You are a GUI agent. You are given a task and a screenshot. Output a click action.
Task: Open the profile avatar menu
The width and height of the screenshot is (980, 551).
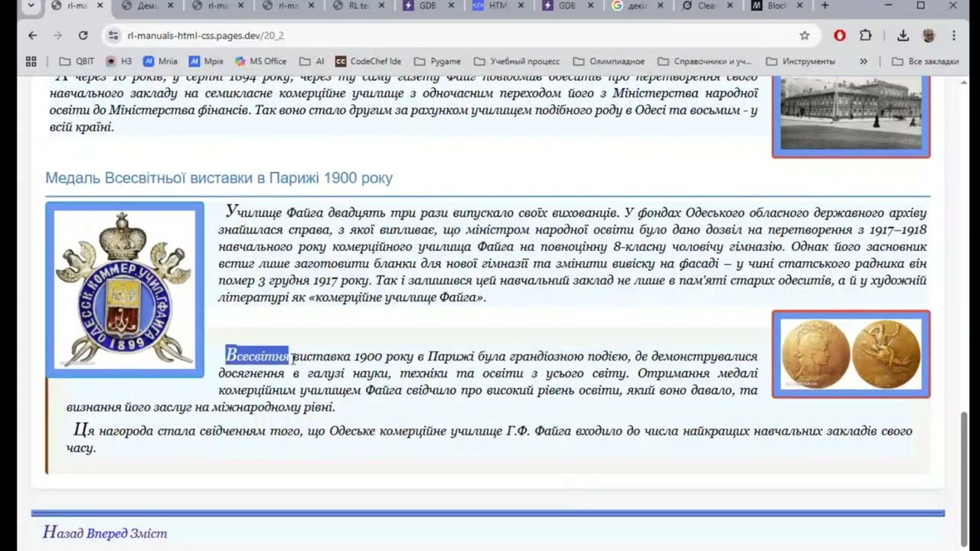(x=929, y=35)
